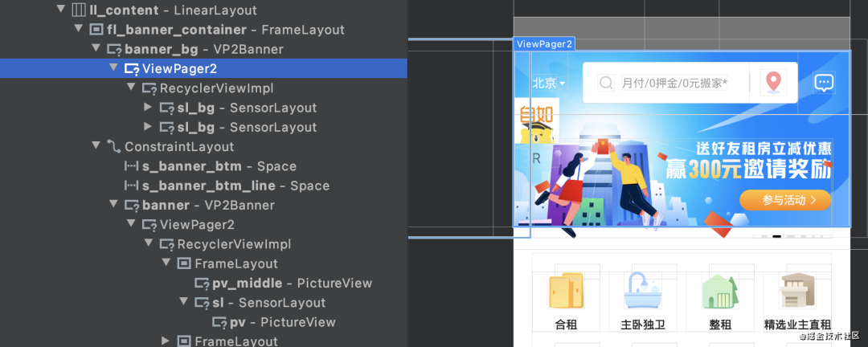
Task: Select the banner_bg - VP2Banner row
Action: pyautogui.click(x=203, y=49)
